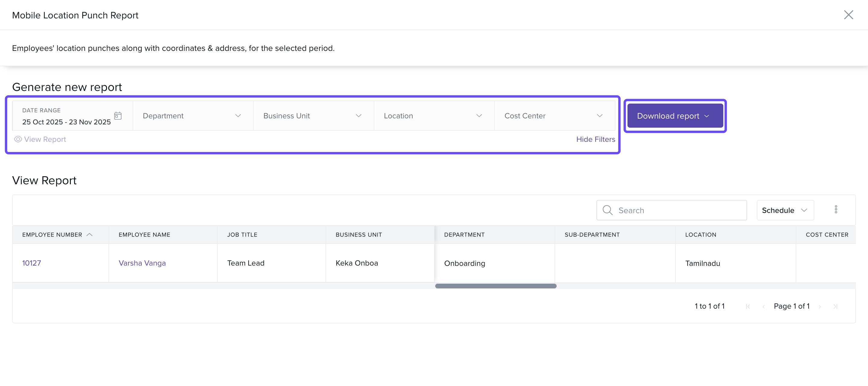The height and width of the screenshot is (386, 868).
Task: Close the Mobile Location Punch Report
Action: pyautogui.click(x=848, y=15)
